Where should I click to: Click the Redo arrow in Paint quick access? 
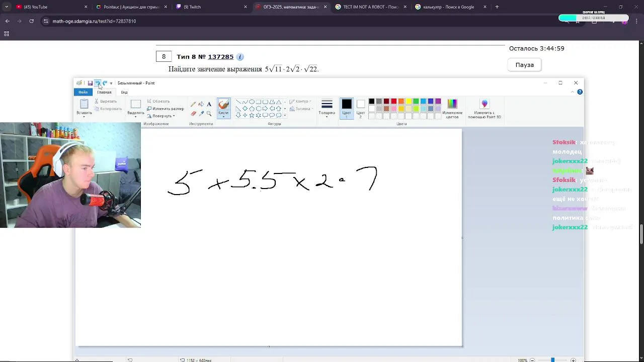point(105,83)
